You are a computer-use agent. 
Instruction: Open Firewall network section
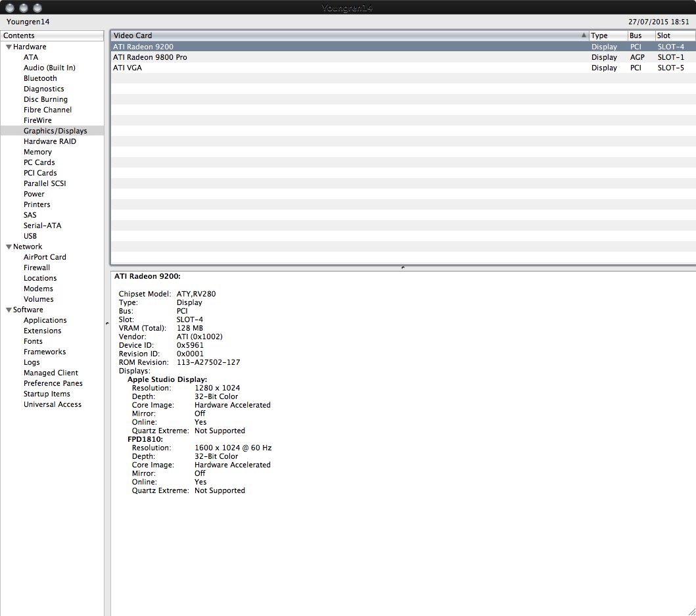(x=36, y=268)
